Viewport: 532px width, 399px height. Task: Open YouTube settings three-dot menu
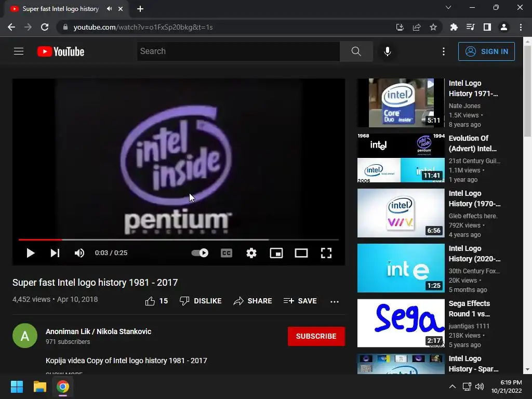[x=444, y=51]
